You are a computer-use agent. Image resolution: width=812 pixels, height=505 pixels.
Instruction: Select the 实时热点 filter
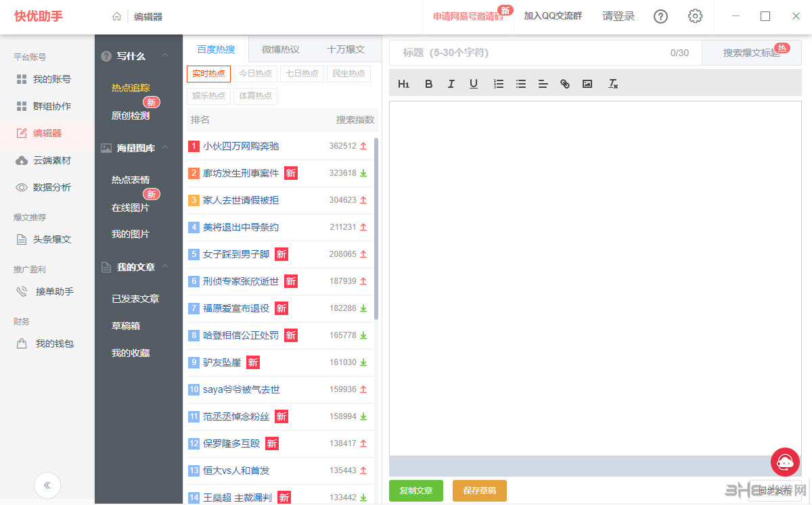(208, 74)
